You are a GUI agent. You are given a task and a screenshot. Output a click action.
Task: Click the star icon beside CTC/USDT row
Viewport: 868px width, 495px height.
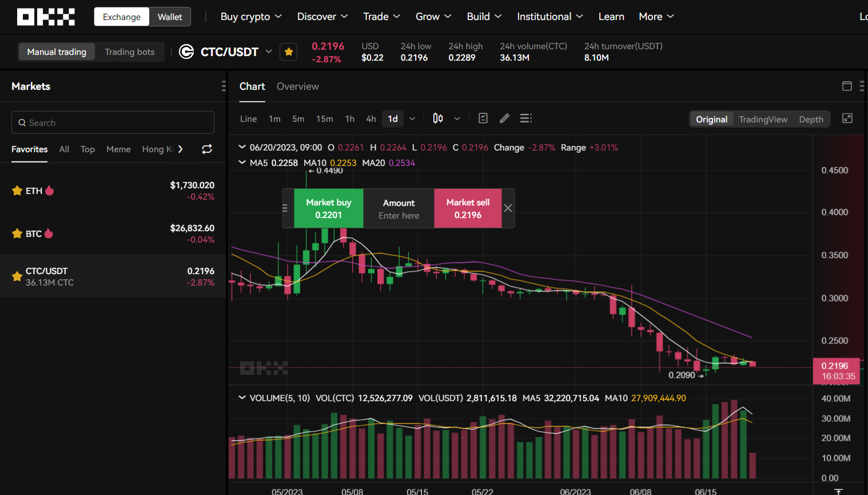click(17, 276)
